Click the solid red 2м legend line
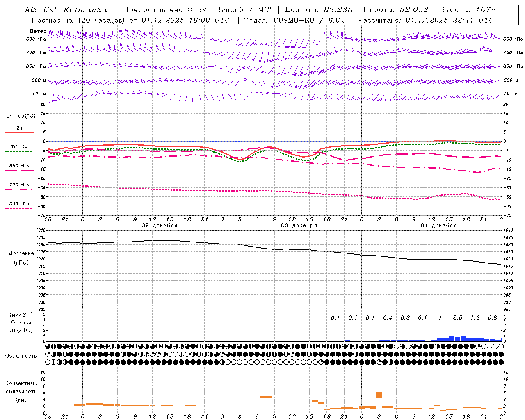This screenshot has height=420, width=525. (19, 132)
